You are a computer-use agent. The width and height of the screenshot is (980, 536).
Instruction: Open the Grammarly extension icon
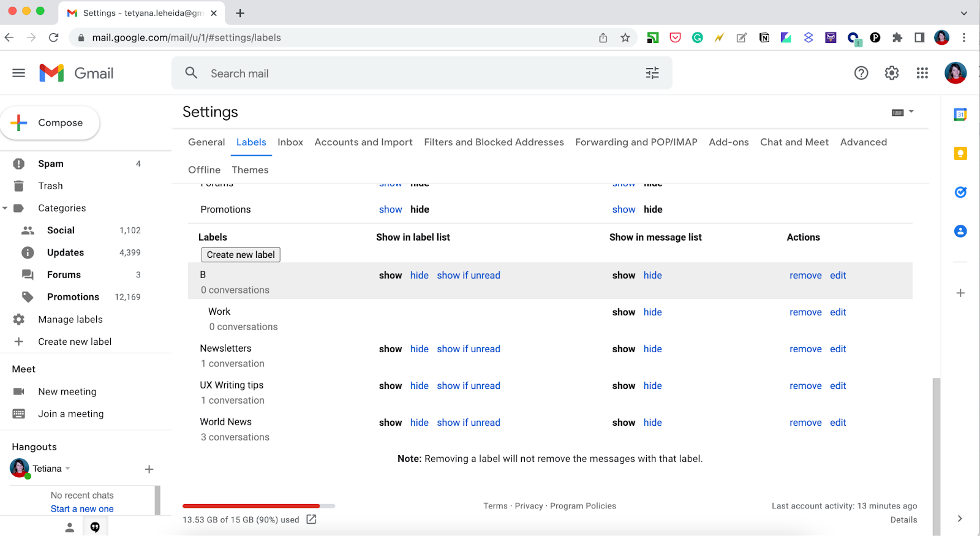pos(697,38)
